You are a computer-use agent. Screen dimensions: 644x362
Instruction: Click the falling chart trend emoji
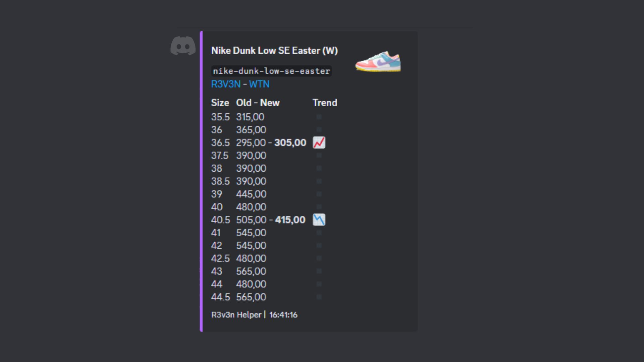[x=319, y=220]
